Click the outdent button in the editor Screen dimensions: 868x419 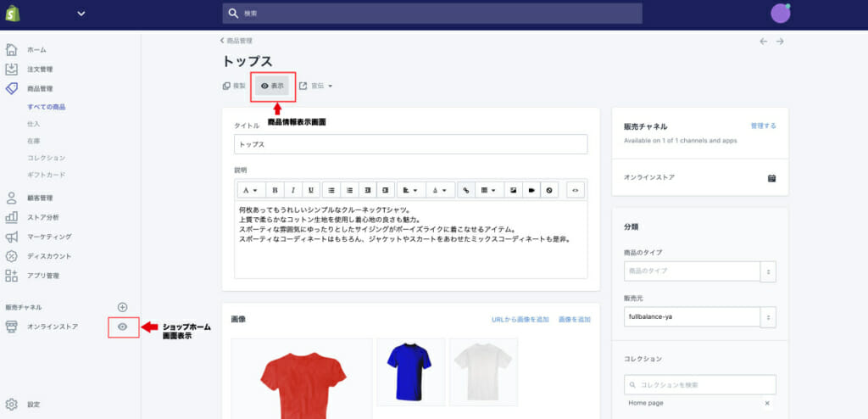point(368,190)
